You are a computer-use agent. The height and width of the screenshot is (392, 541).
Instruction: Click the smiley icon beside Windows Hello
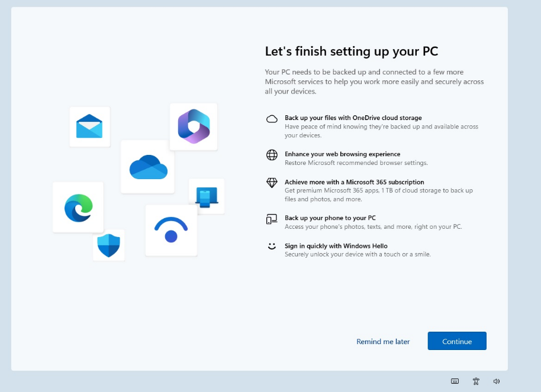[x=272, y=246]
